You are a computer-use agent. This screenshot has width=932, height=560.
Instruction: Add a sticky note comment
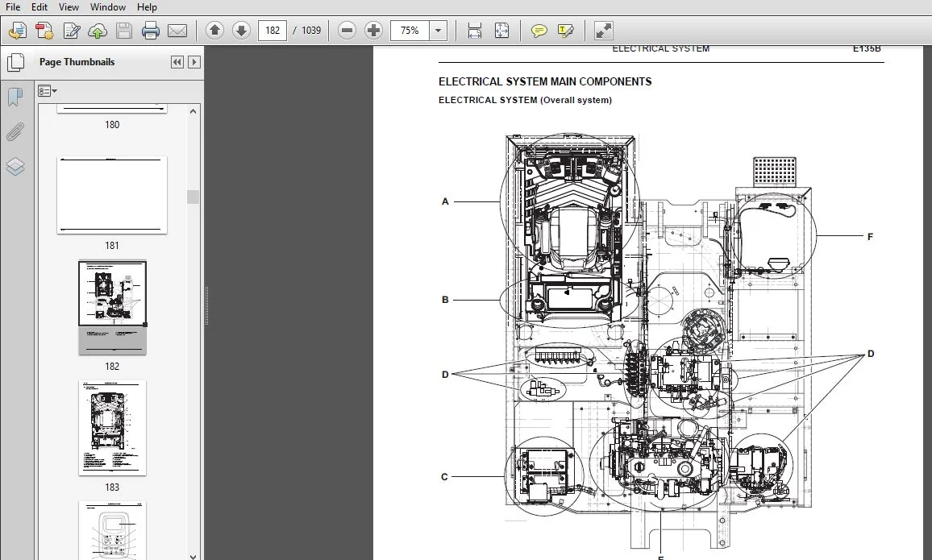click(539, 31)
